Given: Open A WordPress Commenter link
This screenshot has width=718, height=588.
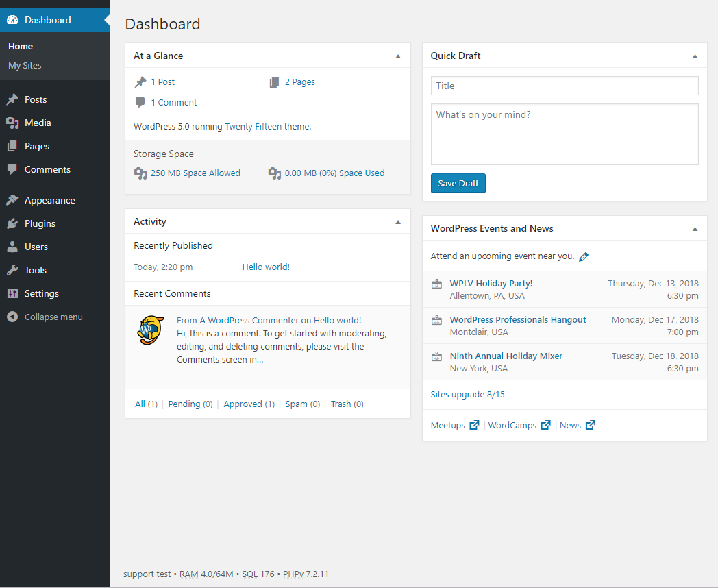Looking at the screenshot, I should [x=249, y=321].
